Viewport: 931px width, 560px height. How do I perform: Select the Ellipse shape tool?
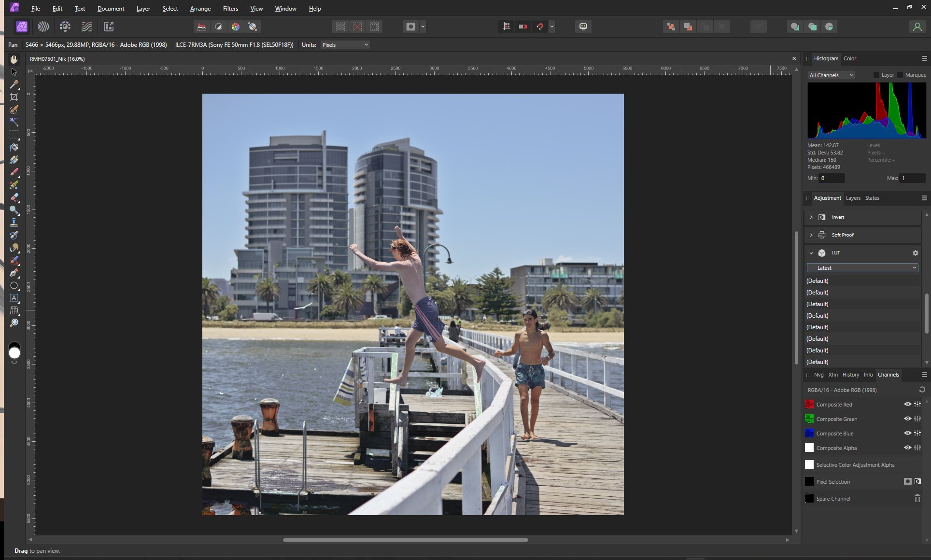pos(14,285)
